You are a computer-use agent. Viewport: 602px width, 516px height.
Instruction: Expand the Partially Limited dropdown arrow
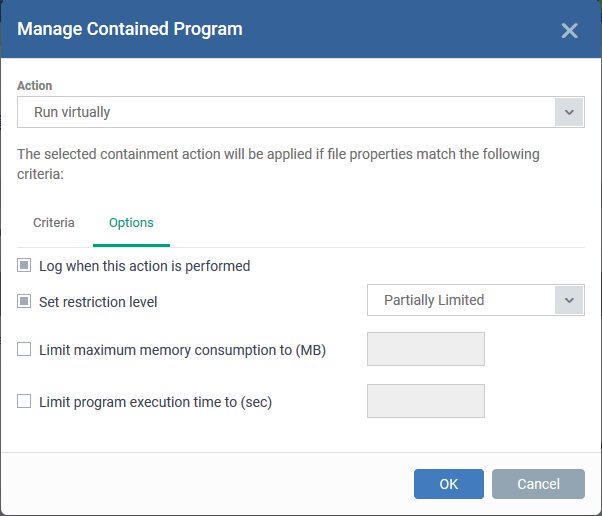(569, 300)
